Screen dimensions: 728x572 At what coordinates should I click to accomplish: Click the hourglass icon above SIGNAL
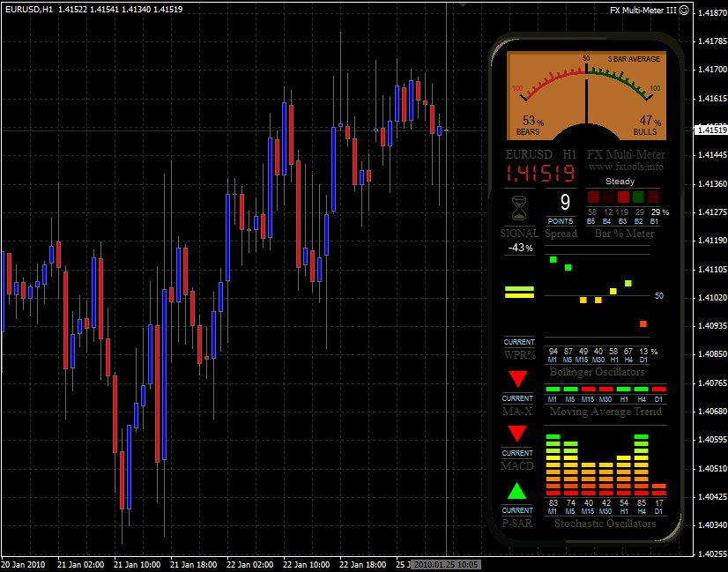[519, 210]
